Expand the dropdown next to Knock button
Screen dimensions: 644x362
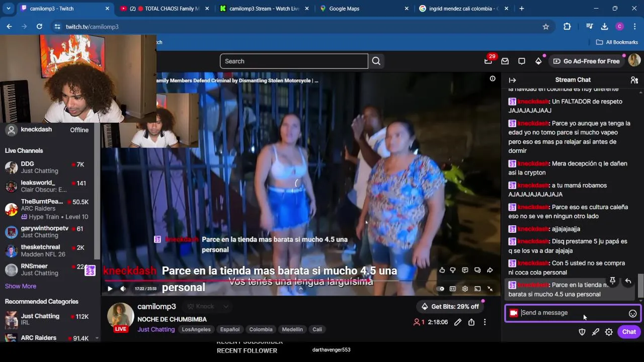coord(226,306)
